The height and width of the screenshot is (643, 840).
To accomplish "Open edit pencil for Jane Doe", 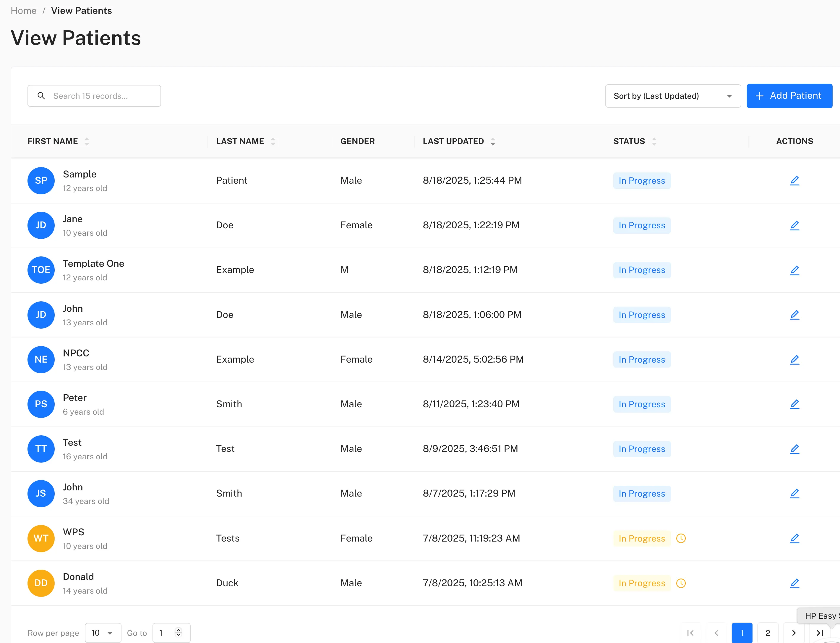I will pos(794,225).
